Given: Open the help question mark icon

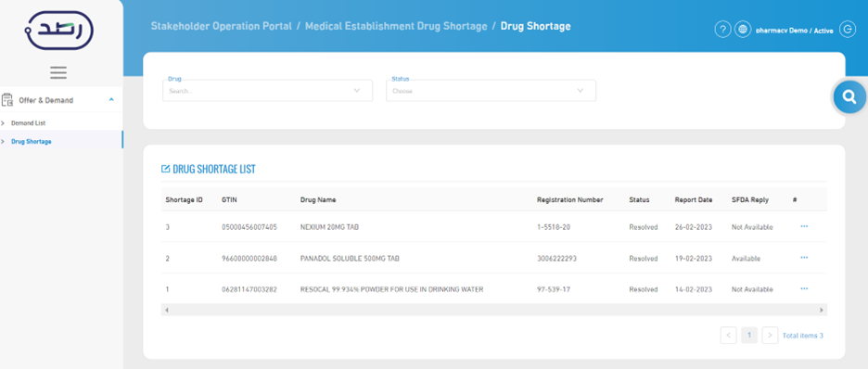Looking at the screenshot, I should point(722,30).
